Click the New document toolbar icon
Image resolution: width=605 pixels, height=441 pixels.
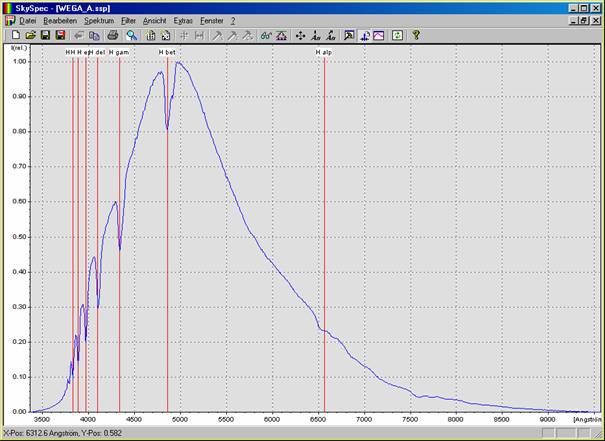click(x=16, y=35)
